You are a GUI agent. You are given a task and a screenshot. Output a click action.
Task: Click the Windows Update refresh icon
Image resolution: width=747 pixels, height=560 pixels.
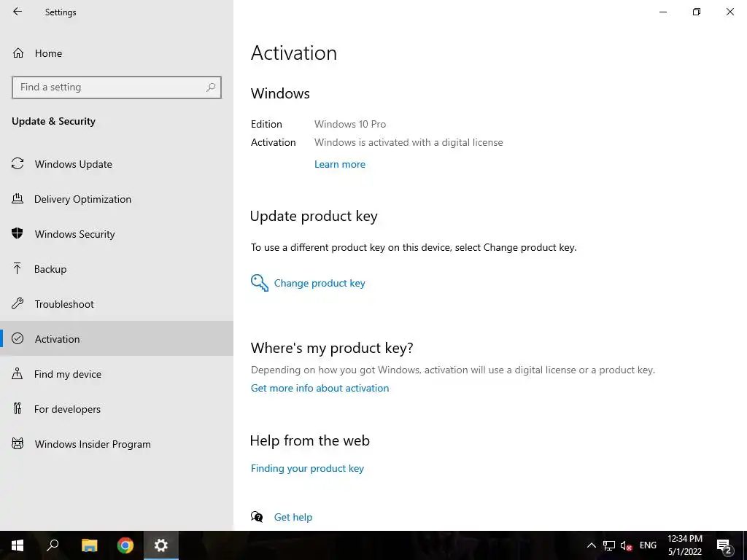(18, 164)
